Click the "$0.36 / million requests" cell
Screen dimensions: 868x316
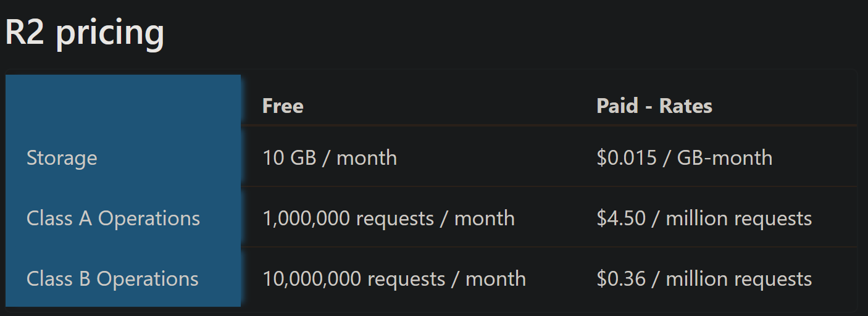(x=704, y=279)
